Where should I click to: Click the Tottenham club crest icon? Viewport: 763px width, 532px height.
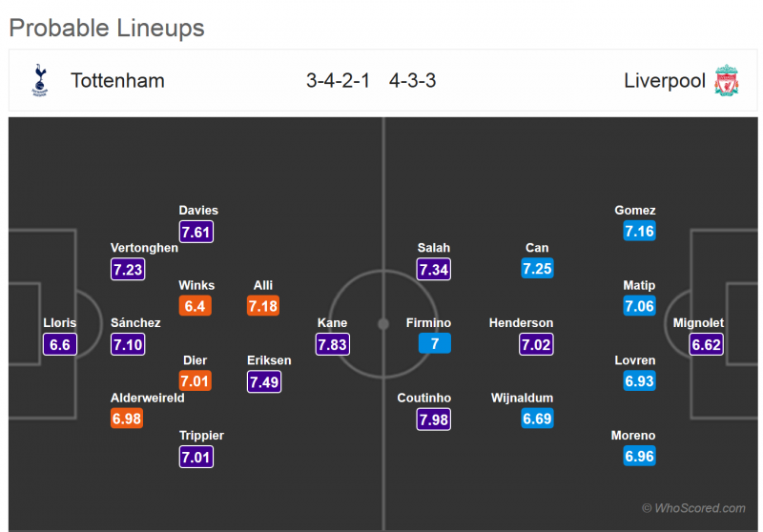[39, 80]
